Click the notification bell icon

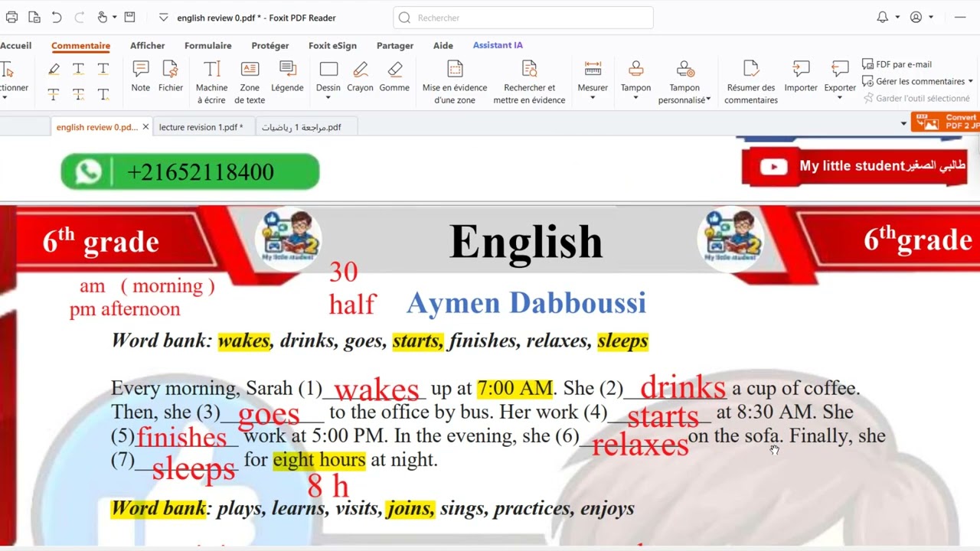[x=883, y=17]
